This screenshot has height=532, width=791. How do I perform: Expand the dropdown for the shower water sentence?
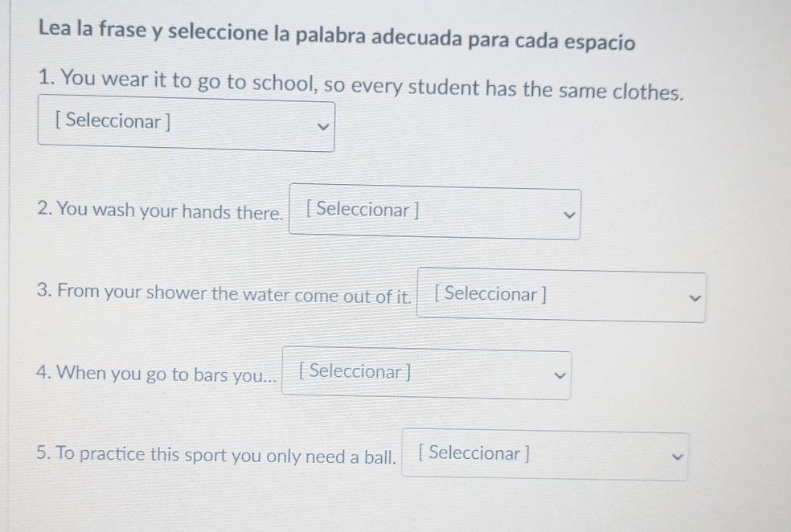coord(561,297)
